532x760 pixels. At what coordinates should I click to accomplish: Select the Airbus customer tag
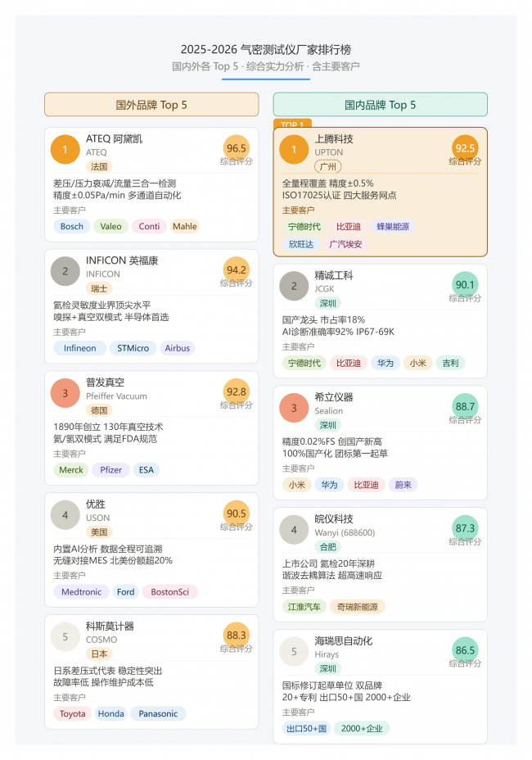[178, 348]
